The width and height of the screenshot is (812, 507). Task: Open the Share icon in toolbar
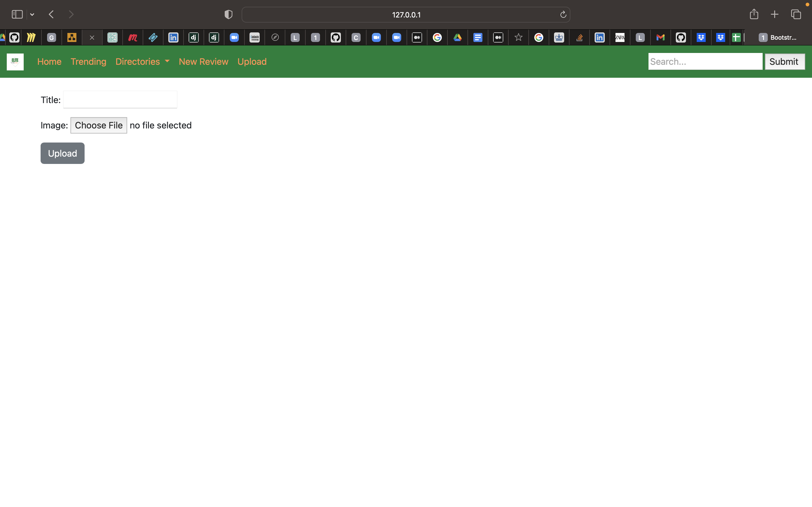(x=754, y=14)
